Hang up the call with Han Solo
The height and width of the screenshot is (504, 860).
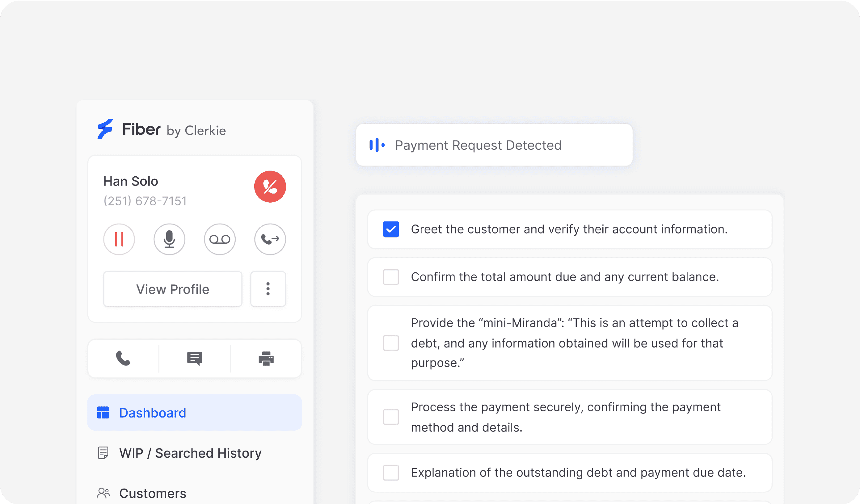(x=270, y=187)
